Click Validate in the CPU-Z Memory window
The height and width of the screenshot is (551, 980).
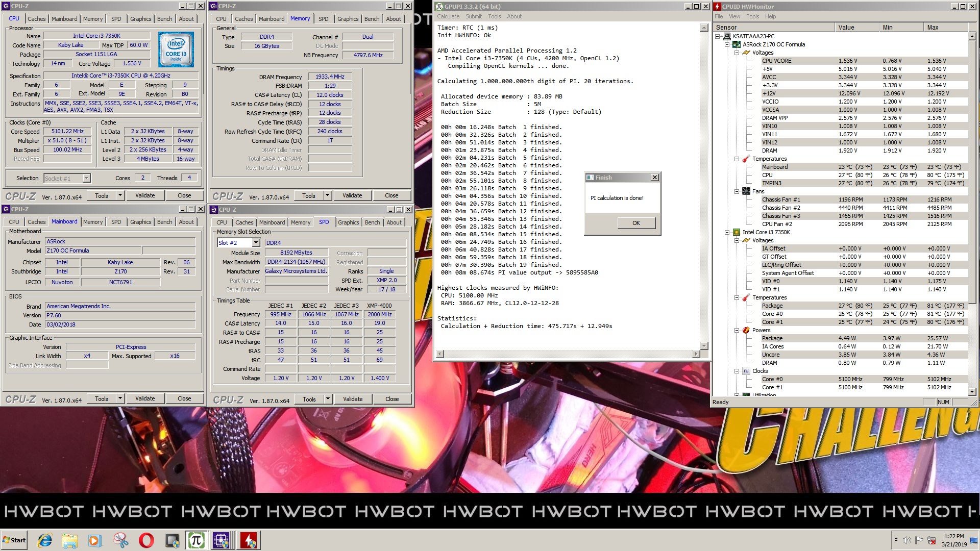(x=352, y=195)
